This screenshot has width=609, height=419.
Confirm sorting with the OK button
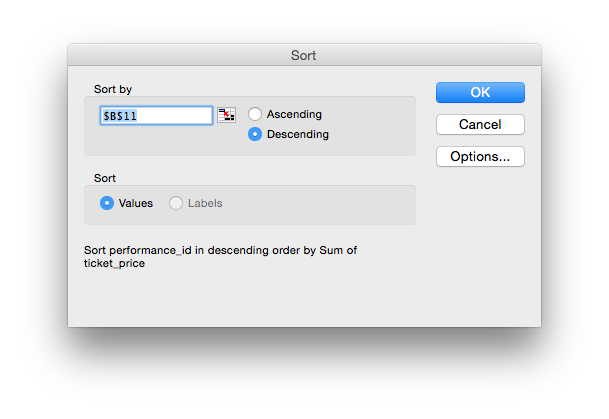480,92
